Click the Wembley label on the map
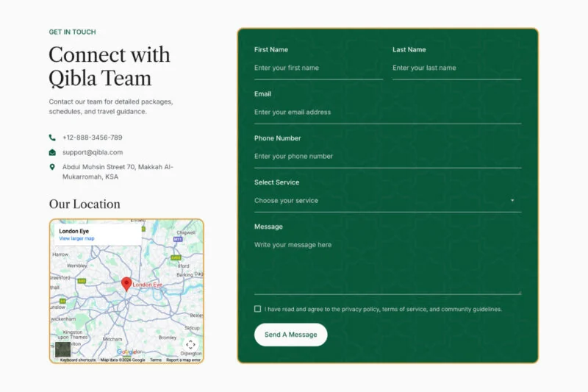The height and width of the screenshot is (392, 588). click(x=77, y=266)
